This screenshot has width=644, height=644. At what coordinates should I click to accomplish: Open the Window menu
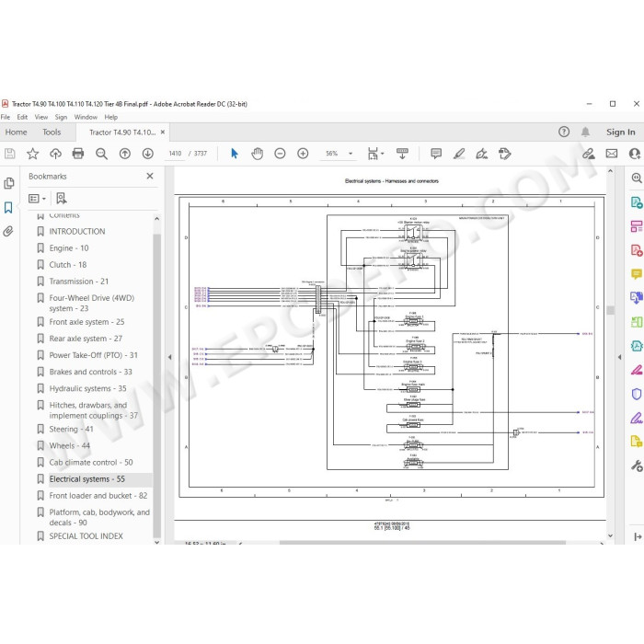pyautogui.click(x=86, y=117)
